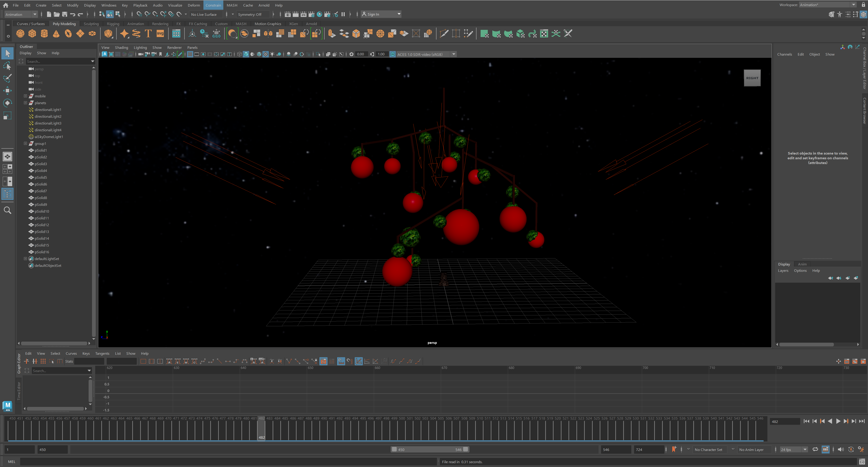Viewport: 868px width, 467px height.
Task: Open the Channels menu in Channel Box
Action: 784,54
